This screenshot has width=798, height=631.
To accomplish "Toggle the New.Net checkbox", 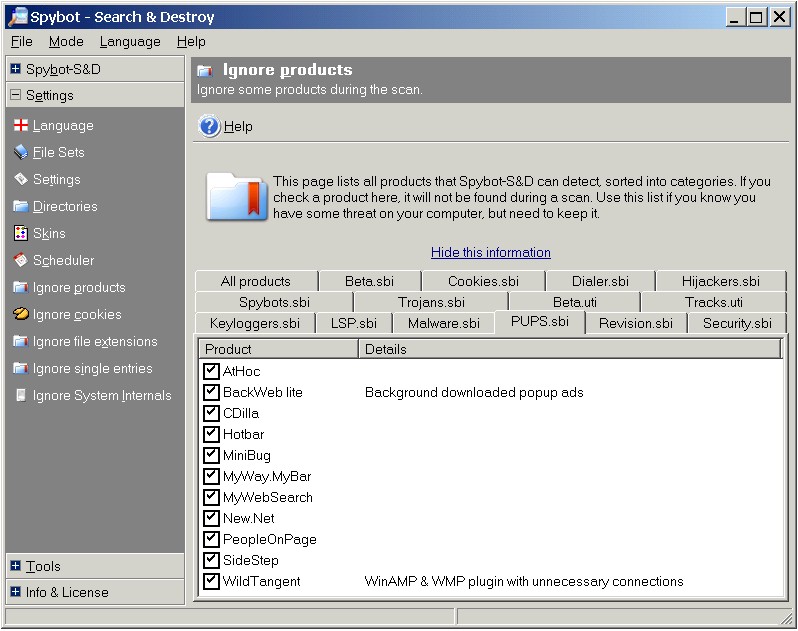I will pos(211,518).
